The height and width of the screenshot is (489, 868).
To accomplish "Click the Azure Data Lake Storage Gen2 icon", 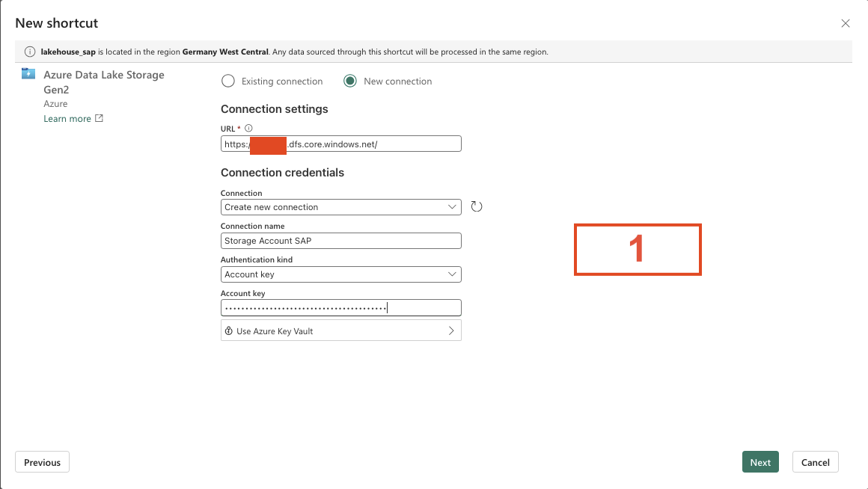I will (x=28, y=74).
